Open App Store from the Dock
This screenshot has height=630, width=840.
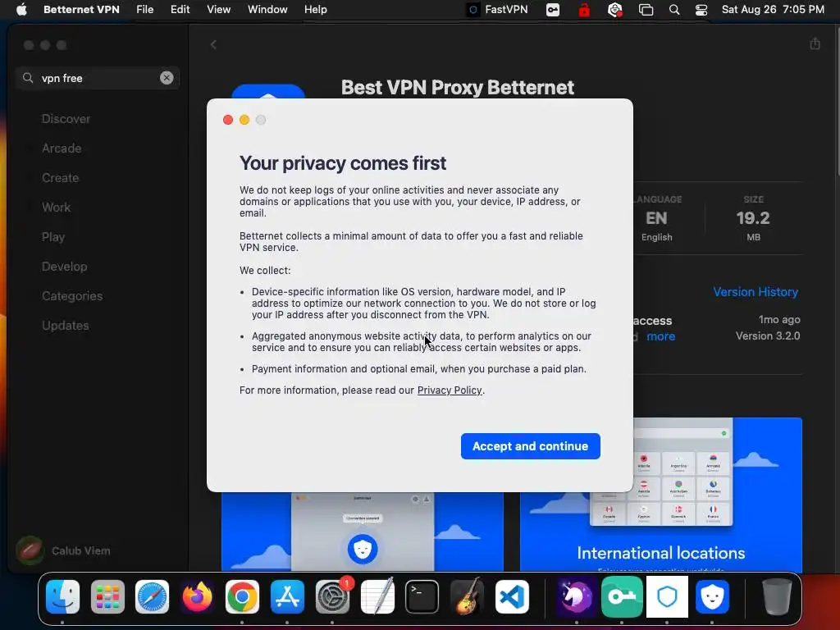tap(287, 596)
